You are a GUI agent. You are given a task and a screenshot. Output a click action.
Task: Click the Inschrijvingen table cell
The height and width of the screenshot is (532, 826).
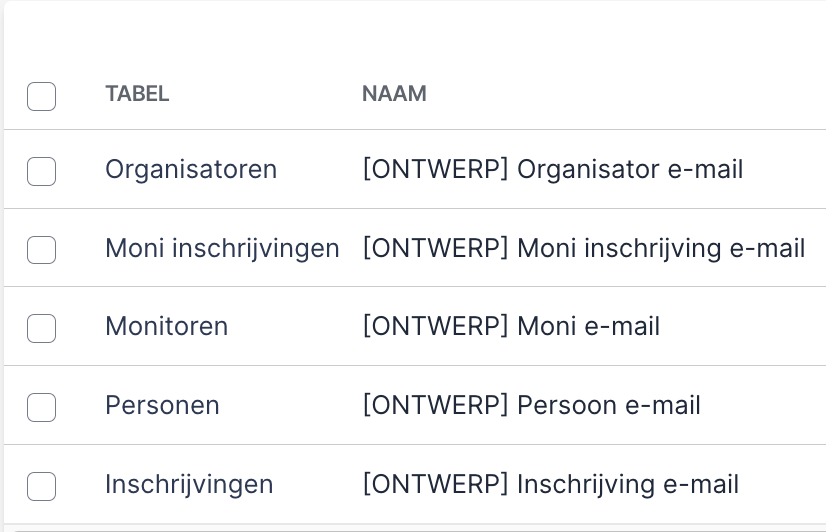tap(189, 484)
